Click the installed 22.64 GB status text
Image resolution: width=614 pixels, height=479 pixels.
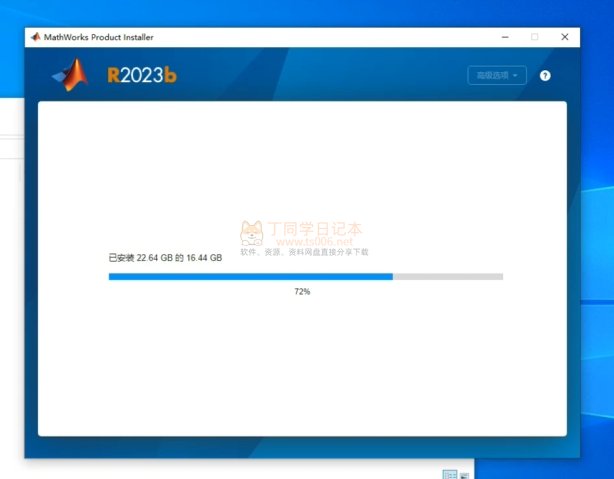pyautogui.click(x=165, y=258)
